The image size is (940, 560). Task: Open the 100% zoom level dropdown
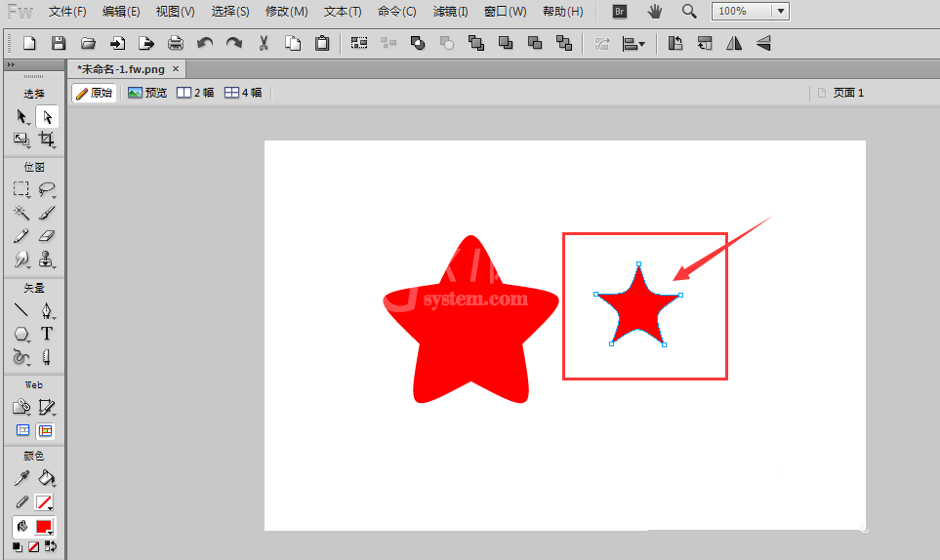tap(781, 11)
